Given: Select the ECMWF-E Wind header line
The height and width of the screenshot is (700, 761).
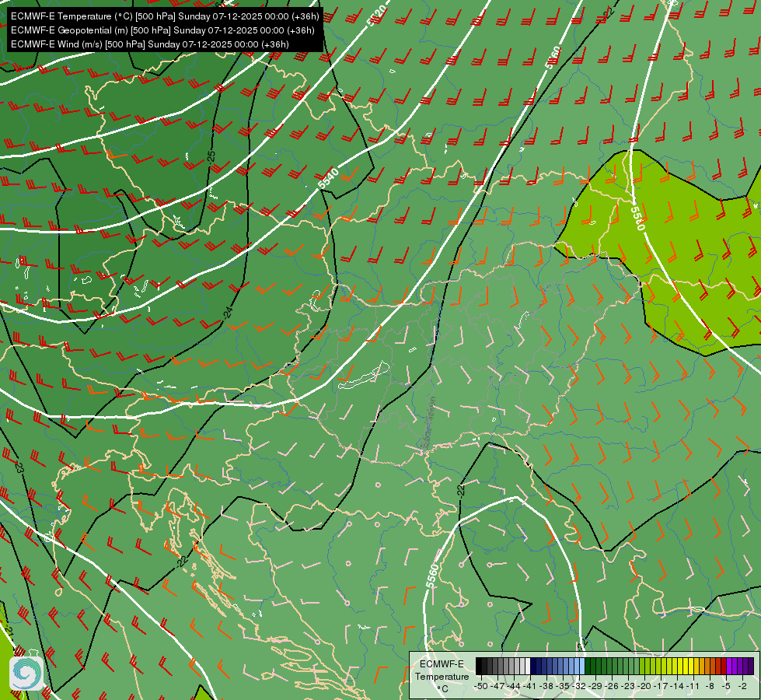Looking at the screenshot, I should (x=150, y=44).
